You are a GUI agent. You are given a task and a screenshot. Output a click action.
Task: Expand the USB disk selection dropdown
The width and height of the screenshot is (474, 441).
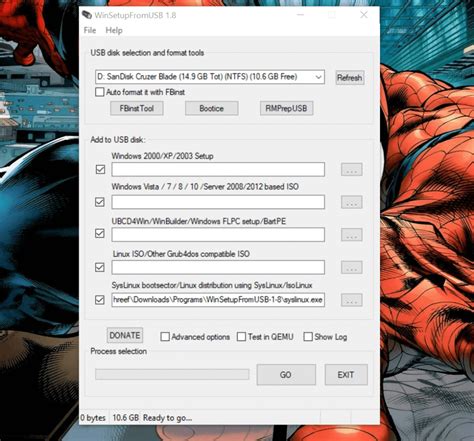pos(318,77)
